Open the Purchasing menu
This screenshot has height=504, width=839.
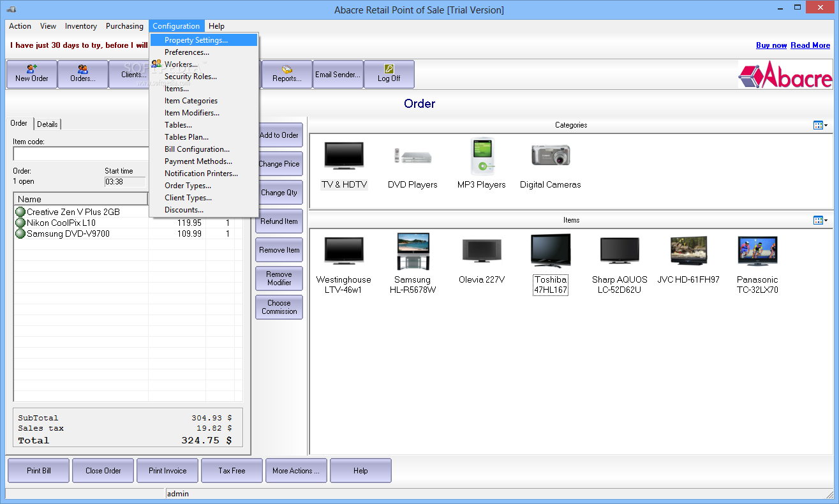[x=124, y=26]
